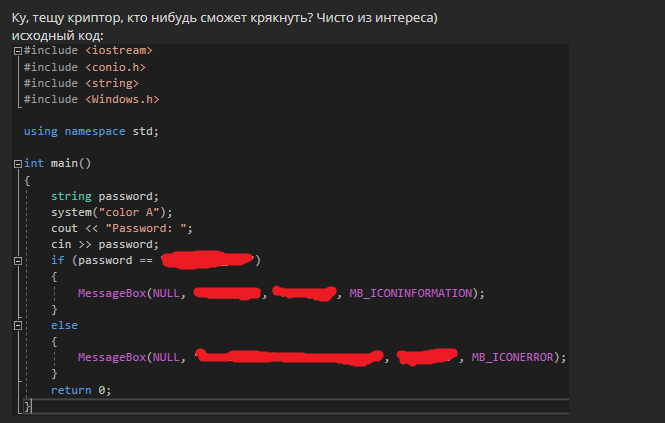Screen dimensions: 665x423
Task: Click the <iostream> include header
Action: point(119,50)
